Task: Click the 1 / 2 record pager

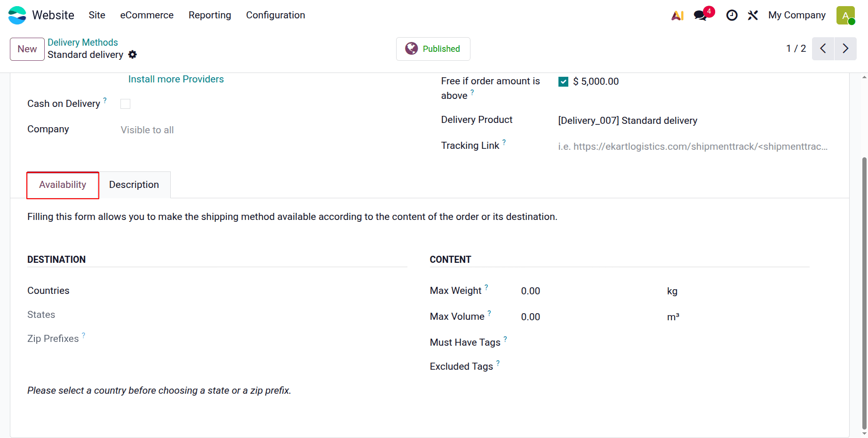Action: pyautogui.click(x=796, y=49)
